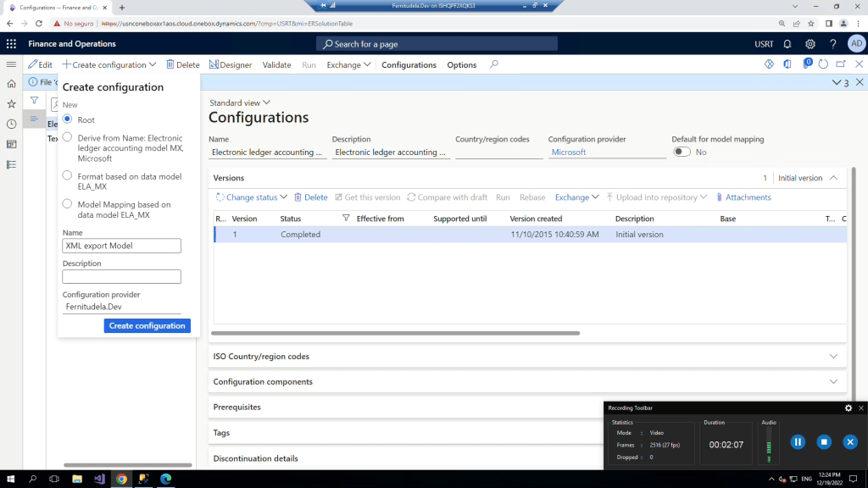Stop the recording in Recording Toolbar
The image size is (868, 488).
[x=824, y=441]
